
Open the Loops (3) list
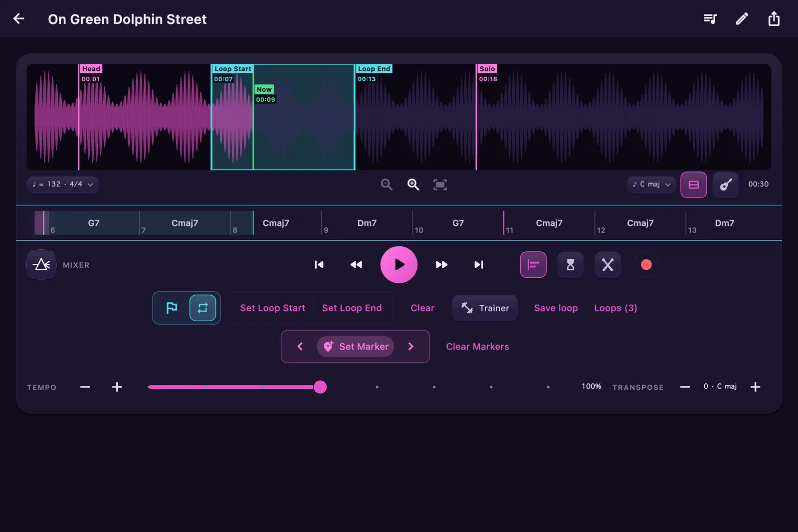tap(615, 308)
